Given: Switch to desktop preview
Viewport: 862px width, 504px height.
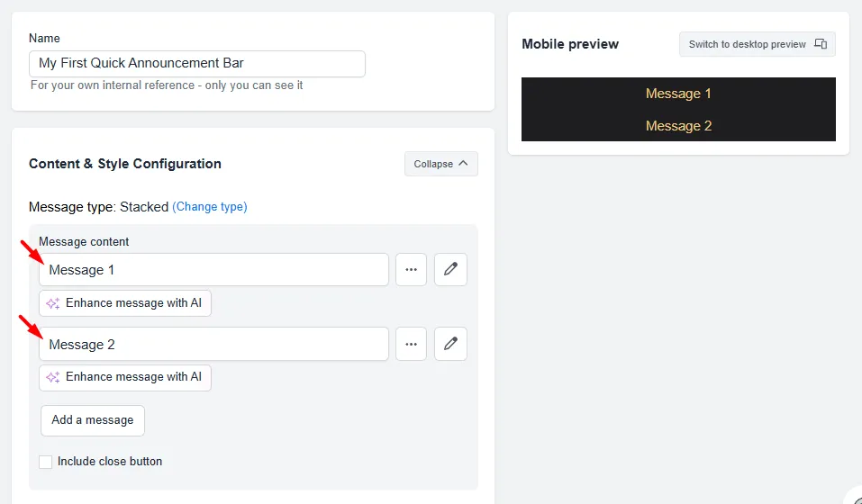Looking at the screenshot, I should coord(757,44).
